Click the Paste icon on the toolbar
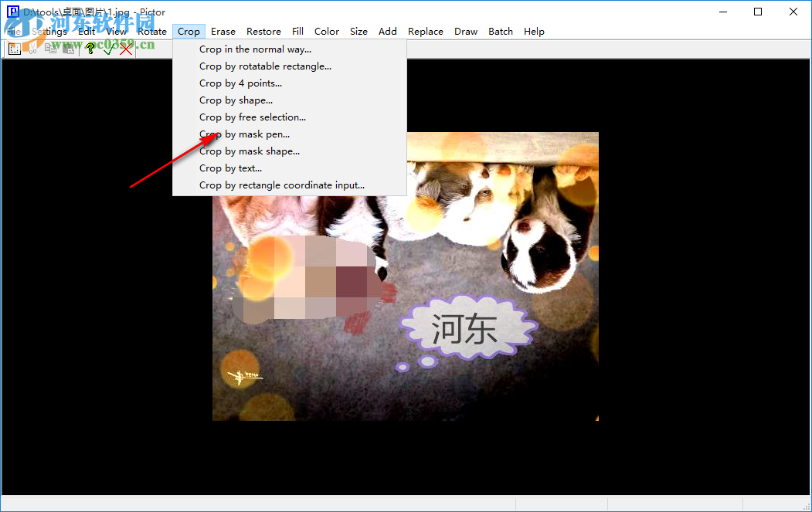 pyautogui.click(x=69, y=48)
